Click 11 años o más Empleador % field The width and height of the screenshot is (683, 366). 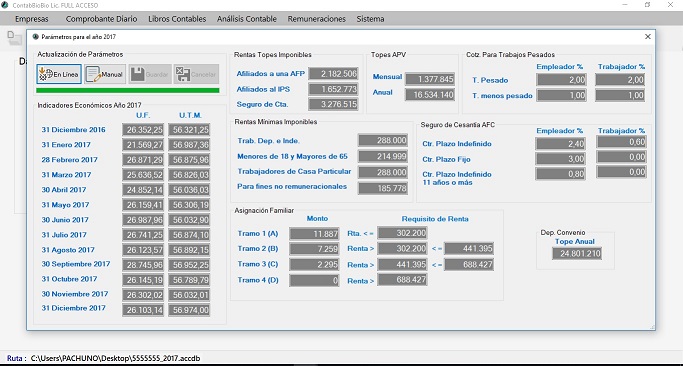[x=561, y=174]
